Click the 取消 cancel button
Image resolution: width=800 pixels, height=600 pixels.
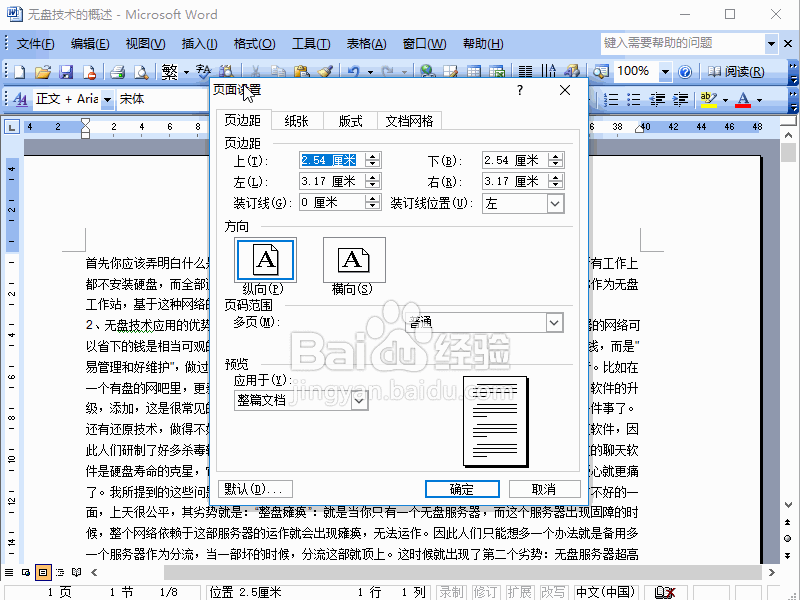coord(544,489)
